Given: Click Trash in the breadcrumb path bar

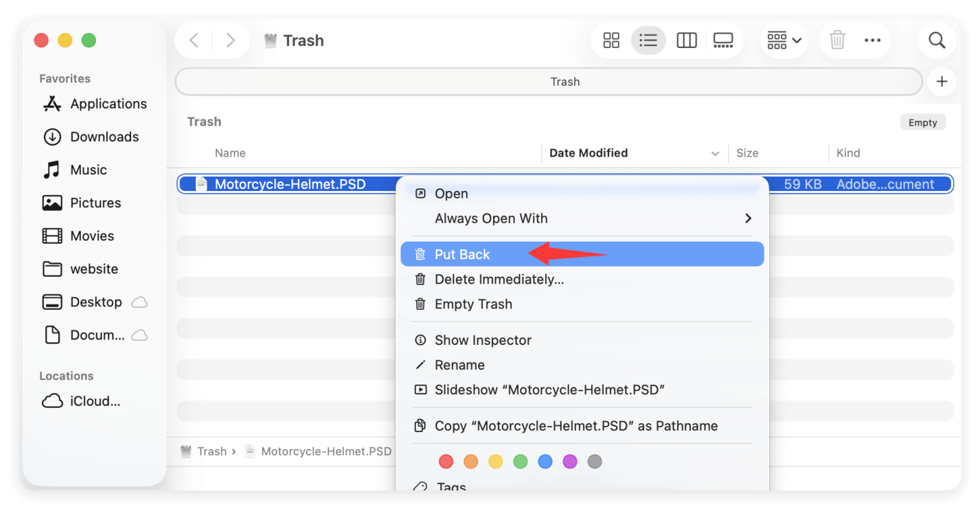Looking at the screenshot, I should click(x=213, y=451).
